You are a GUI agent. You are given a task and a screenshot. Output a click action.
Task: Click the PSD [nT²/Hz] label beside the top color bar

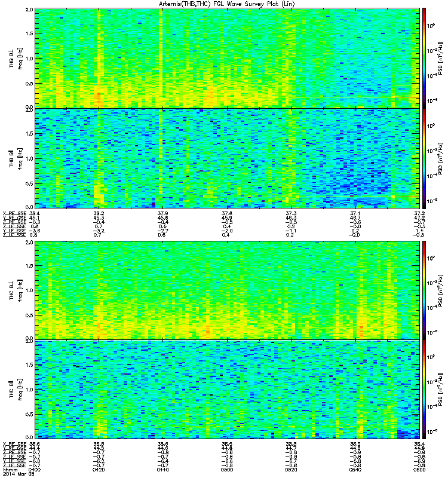coord(440,58)
